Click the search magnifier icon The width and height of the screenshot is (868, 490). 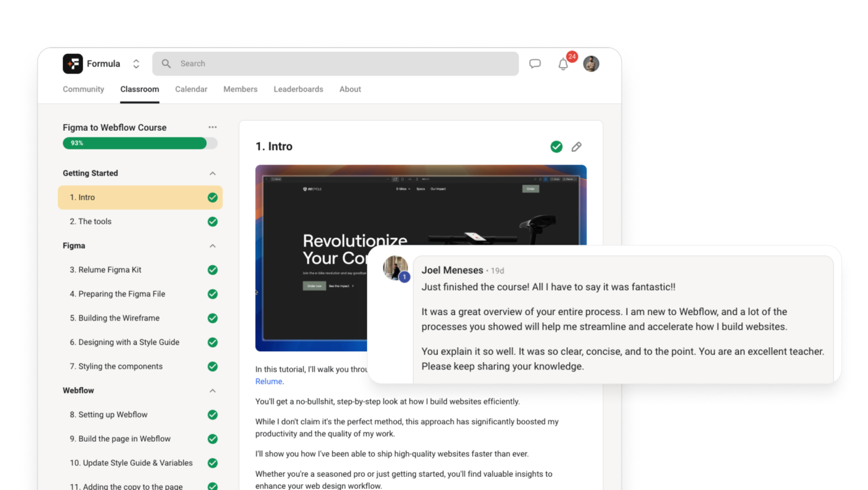pyautogui.click(x=166, y=63)
